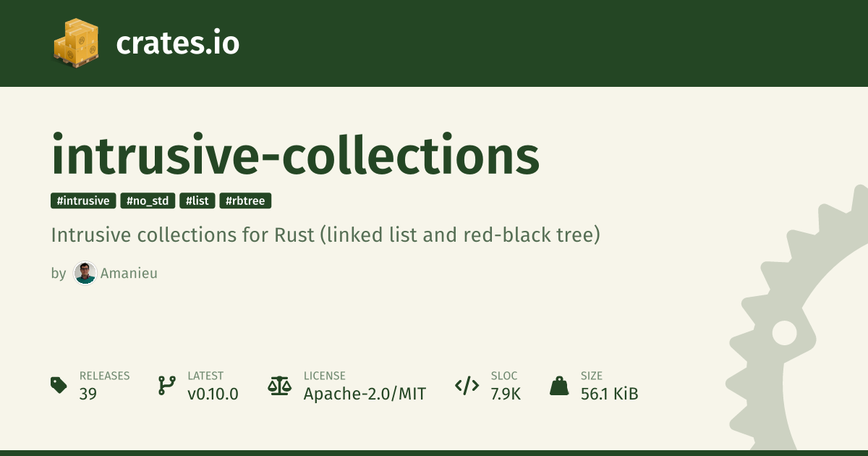Click the size weight icon
The image size is (868, 456).
pos(559,386)
